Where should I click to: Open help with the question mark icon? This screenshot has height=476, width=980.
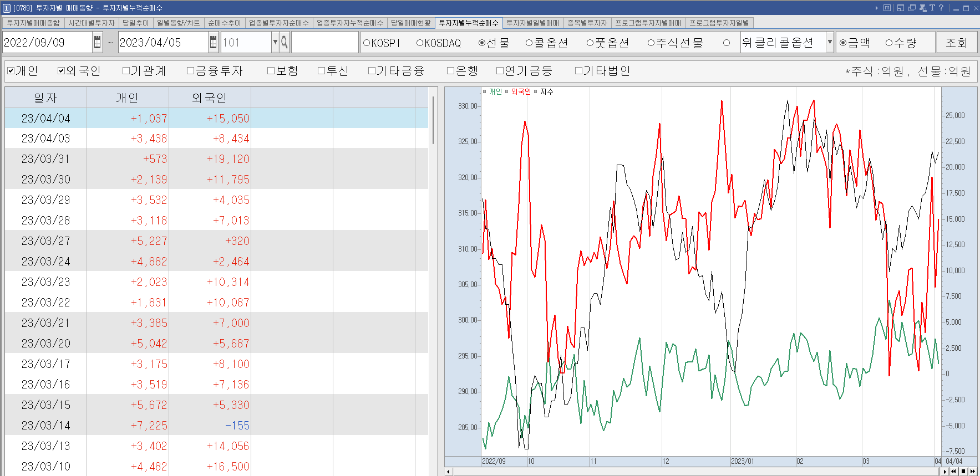coord(941,8)
